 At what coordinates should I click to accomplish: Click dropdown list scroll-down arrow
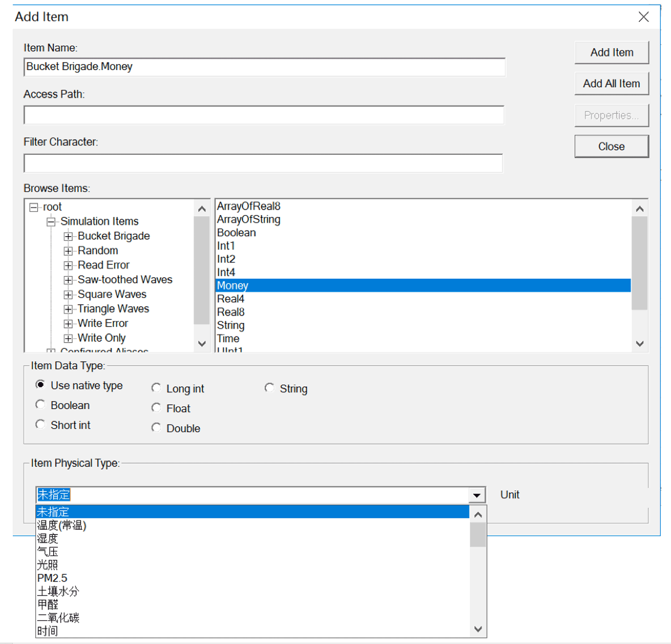tap(478, 629)
